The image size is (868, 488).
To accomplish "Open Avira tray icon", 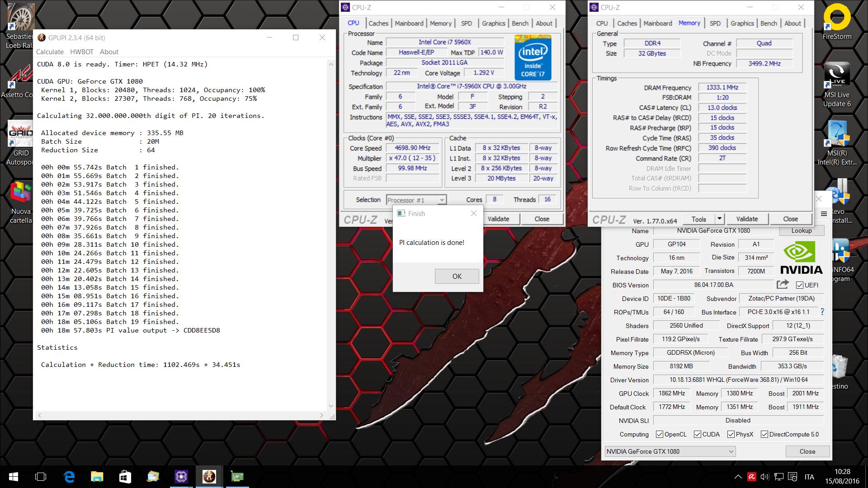I will click(751, 477).
